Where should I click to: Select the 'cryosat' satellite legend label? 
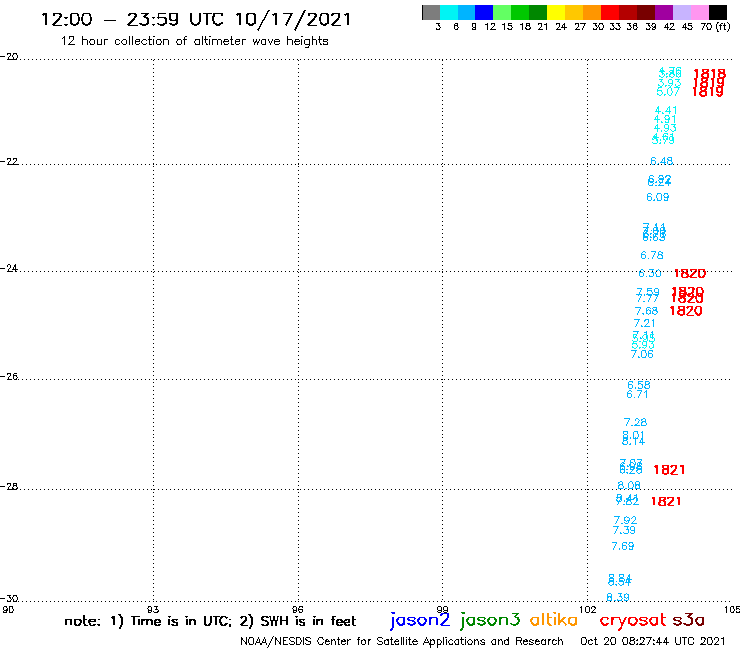[632, 620]
